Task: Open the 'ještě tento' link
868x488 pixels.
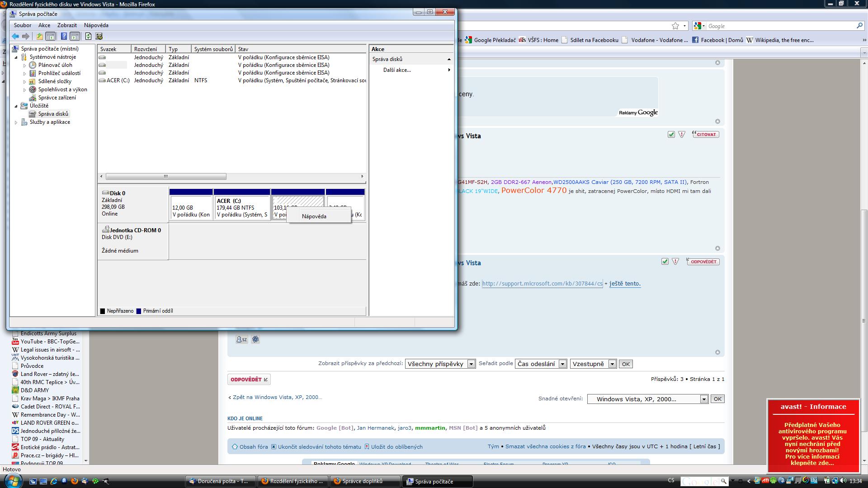Action: [625, 284]
